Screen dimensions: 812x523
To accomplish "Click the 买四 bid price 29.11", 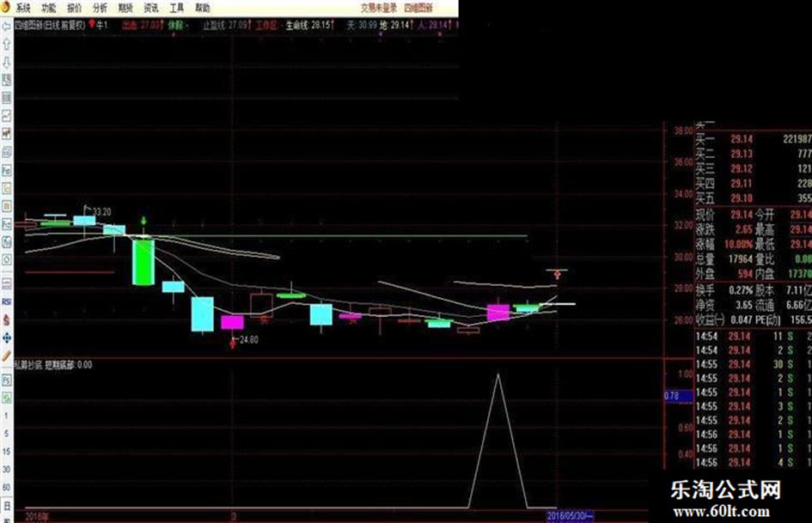I will click(742, 184).
